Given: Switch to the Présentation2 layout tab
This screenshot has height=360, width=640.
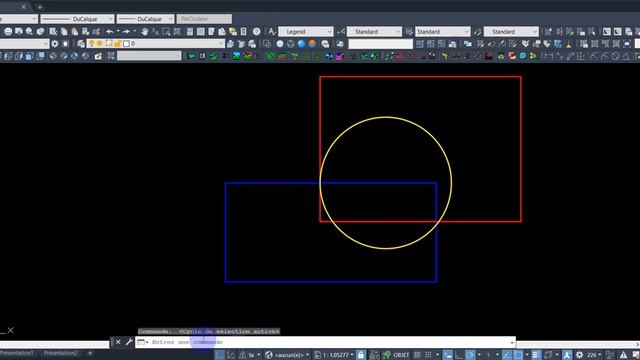Looking at the screenshot, I should (x=60, y=353).
